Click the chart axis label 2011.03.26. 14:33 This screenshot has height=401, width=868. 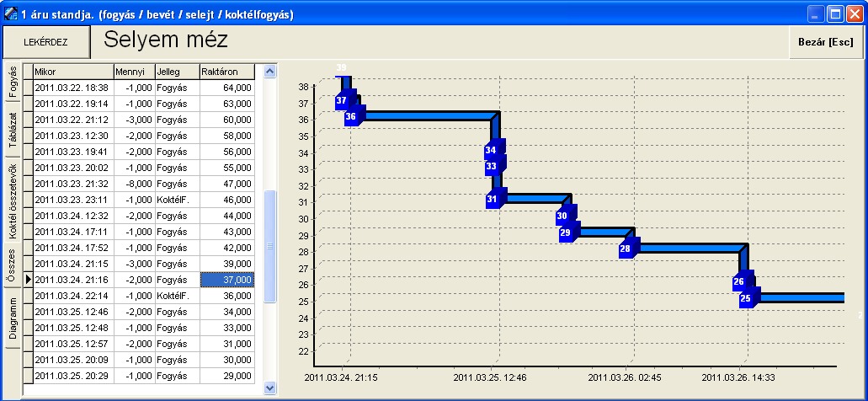tap(738, 377)
